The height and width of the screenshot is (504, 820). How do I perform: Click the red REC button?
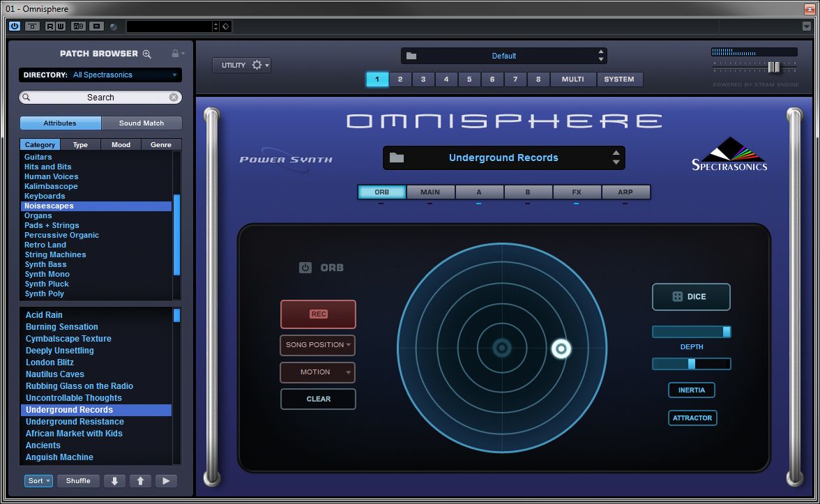click(x=318, y=314)
